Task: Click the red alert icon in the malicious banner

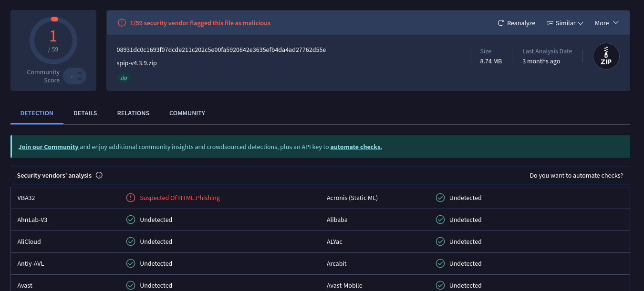Action: coord(122,23)
